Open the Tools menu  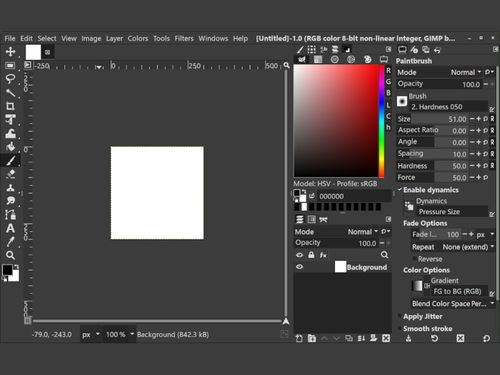coord(161,39)
